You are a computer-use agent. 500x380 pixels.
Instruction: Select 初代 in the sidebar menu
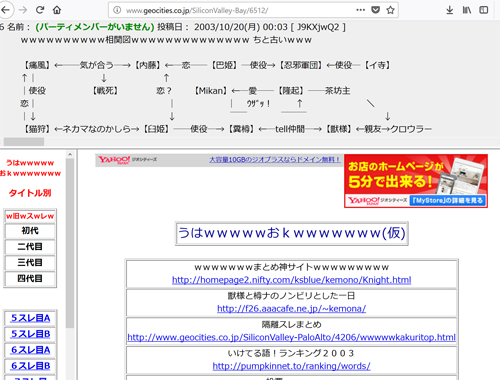pyautogui.click(x=30, y=231)
